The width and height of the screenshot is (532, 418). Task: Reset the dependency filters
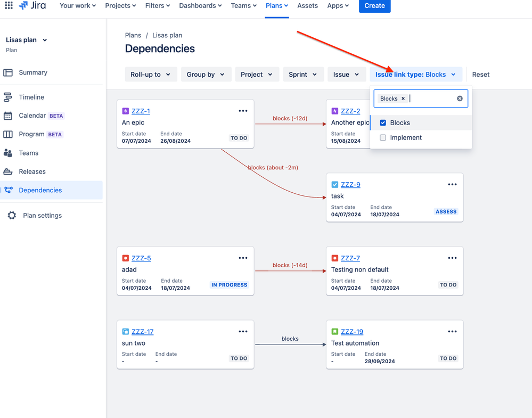point(481,75)
